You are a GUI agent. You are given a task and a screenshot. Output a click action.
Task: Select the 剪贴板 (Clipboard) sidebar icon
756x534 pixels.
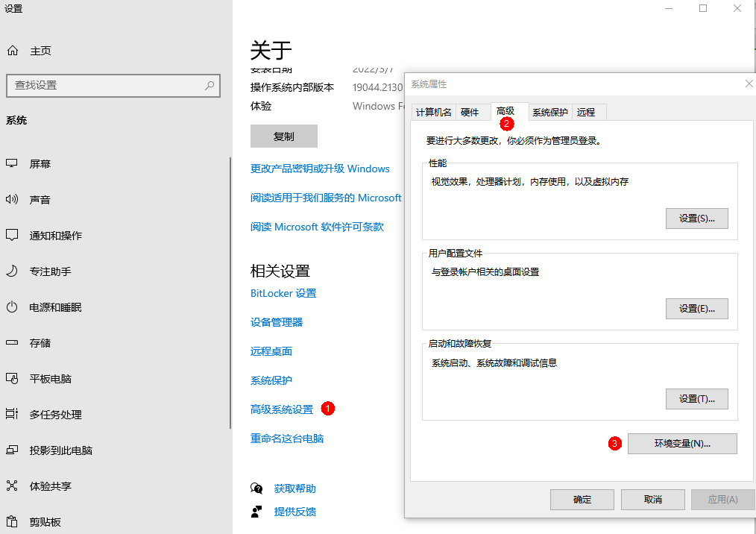[15, 522]
